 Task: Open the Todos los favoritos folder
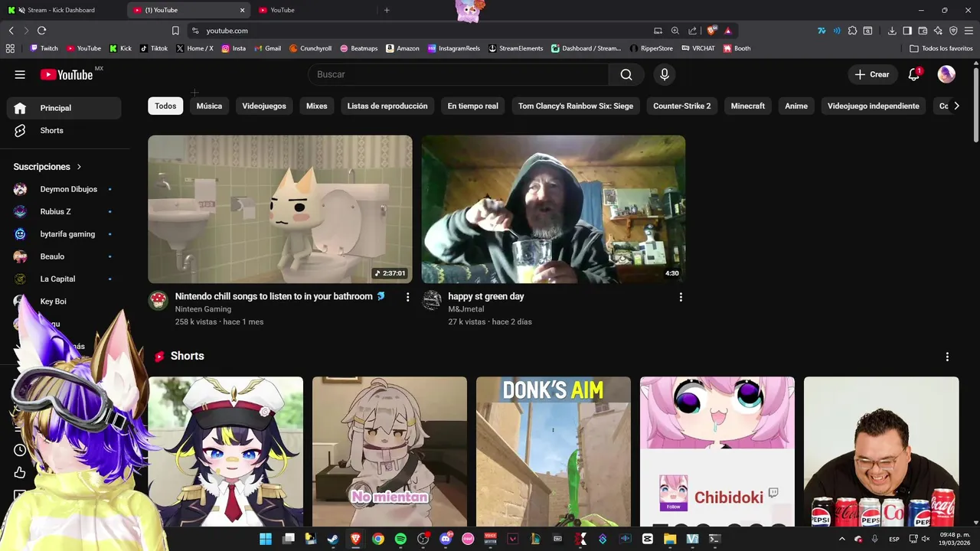click(x=941, y=48)
